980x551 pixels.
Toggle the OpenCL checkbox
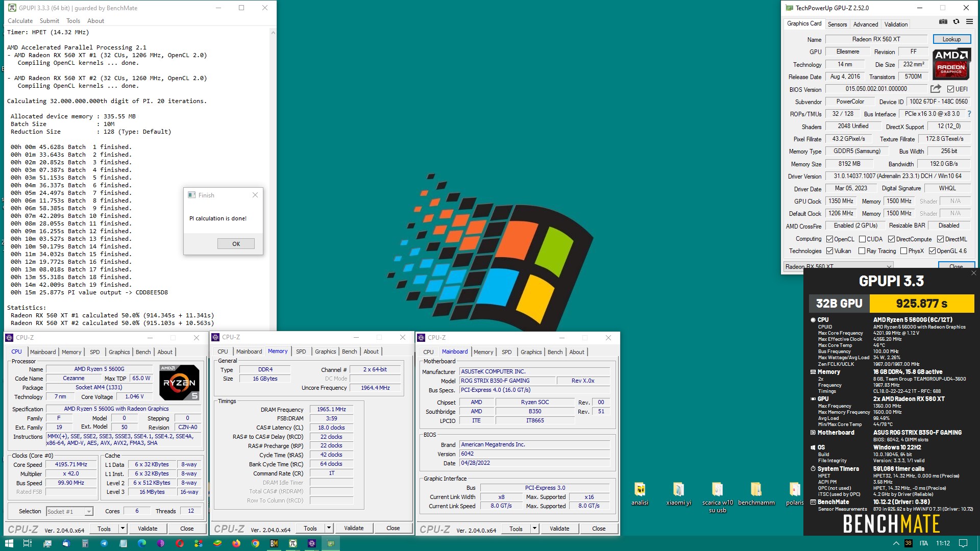(x=829, y=239)
